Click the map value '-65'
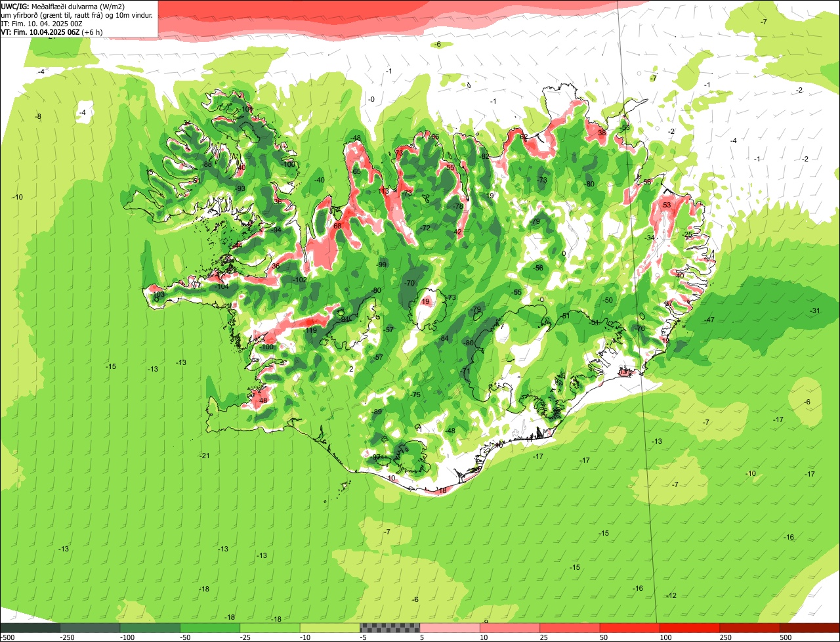840x642 pixels. click(x=356, y=171)
